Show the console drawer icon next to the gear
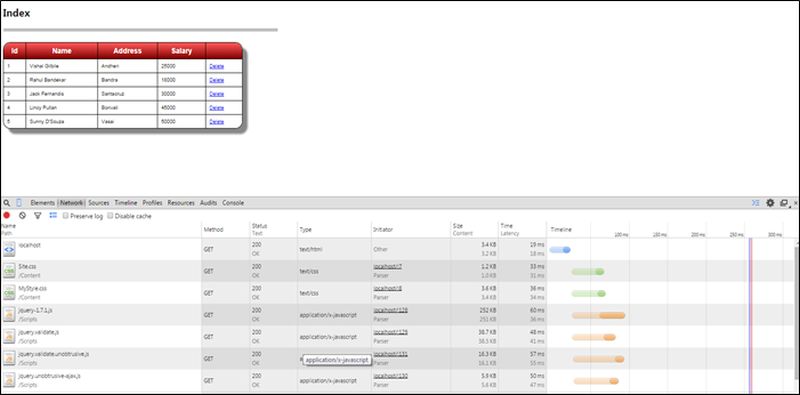Screen dimensions: 800x395 pyautogui.click(x=756, y=203)
